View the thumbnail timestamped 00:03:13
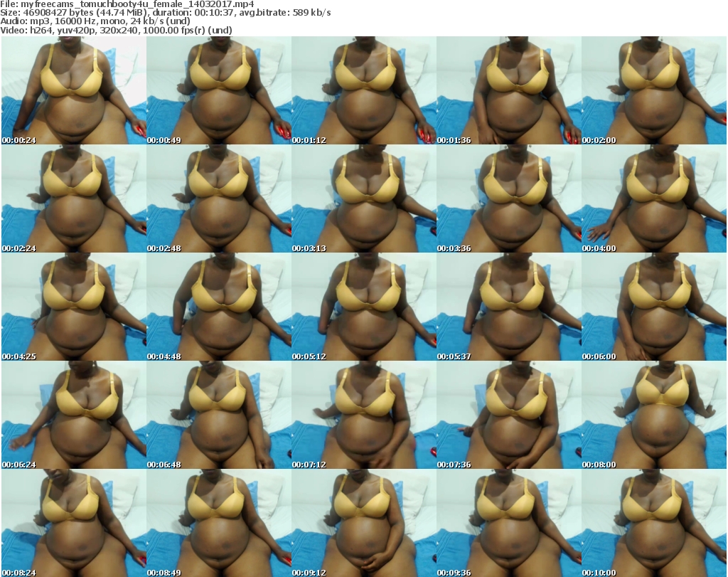The image size is (728, 577). click(x=364, y=198)
